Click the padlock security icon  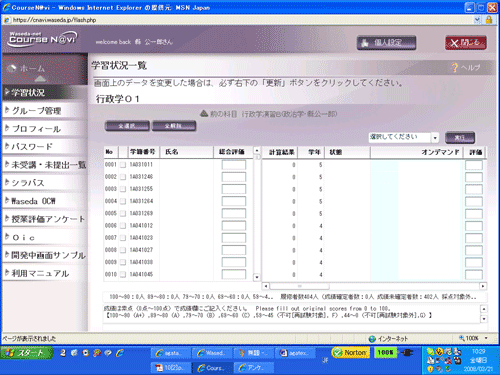(x=489, y=20)
